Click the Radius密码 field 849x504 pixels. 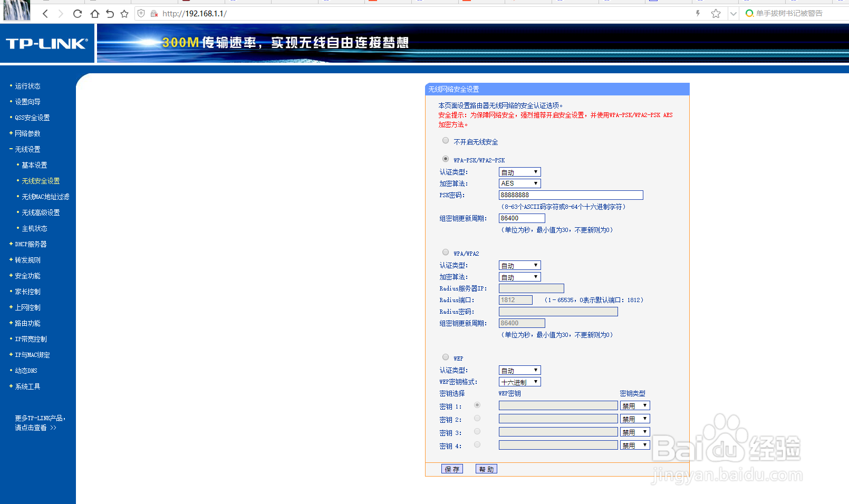558,312
